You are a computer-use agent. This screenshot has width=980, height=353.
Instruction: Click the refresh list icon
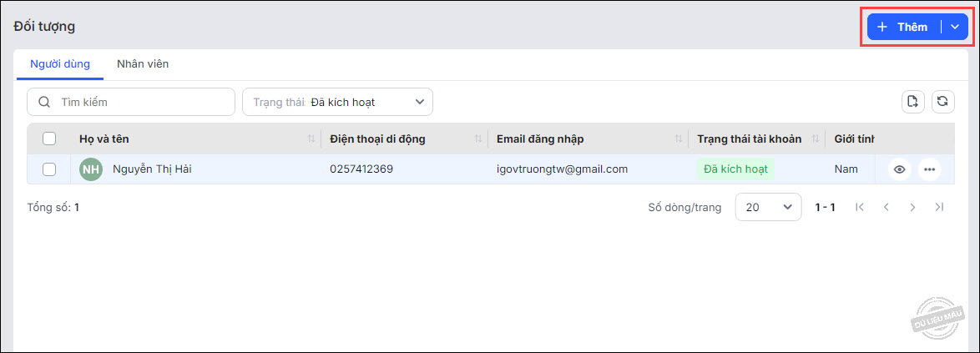(942, 102)
